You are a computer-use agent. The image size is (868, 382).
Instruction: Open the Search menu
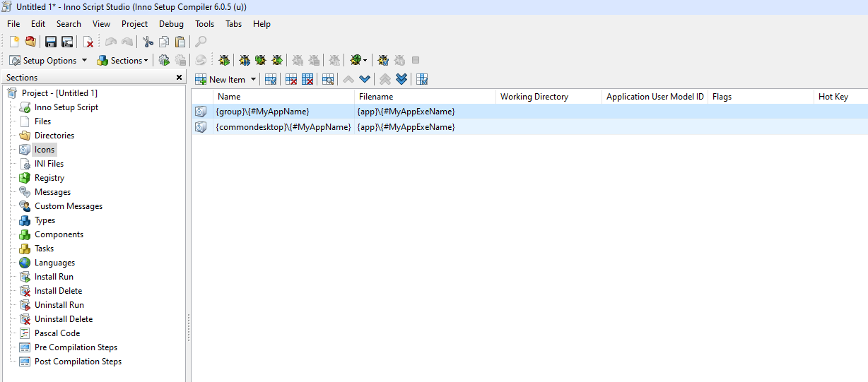point(69,23)
